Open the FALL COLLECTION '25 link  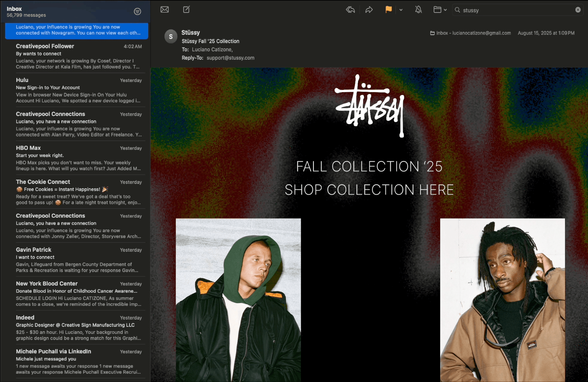tap(369, 167)
